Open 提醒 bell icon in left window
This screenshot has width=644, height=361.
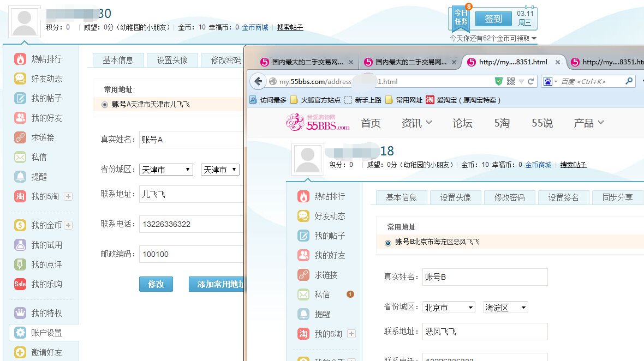(x=20, y=177)
